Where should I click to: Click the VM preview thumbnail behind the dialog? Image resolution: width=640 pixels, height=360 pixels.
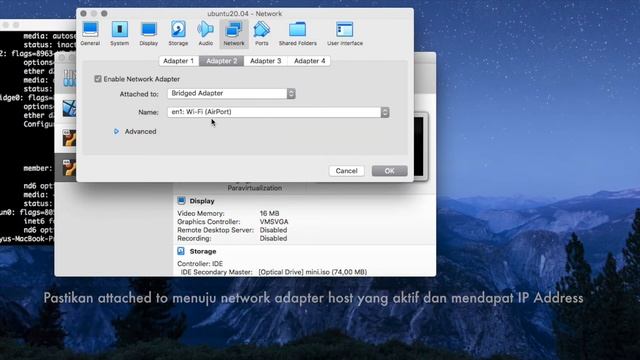(x=420, y=147)
